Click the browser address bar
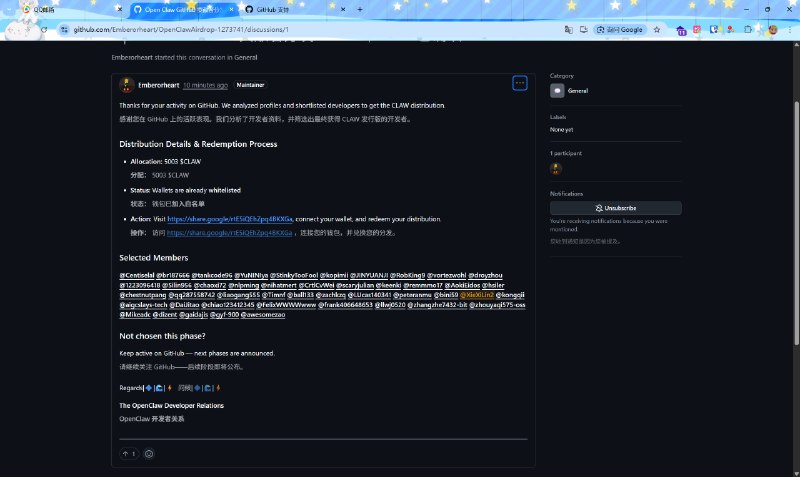 click(x=300, y=30)
